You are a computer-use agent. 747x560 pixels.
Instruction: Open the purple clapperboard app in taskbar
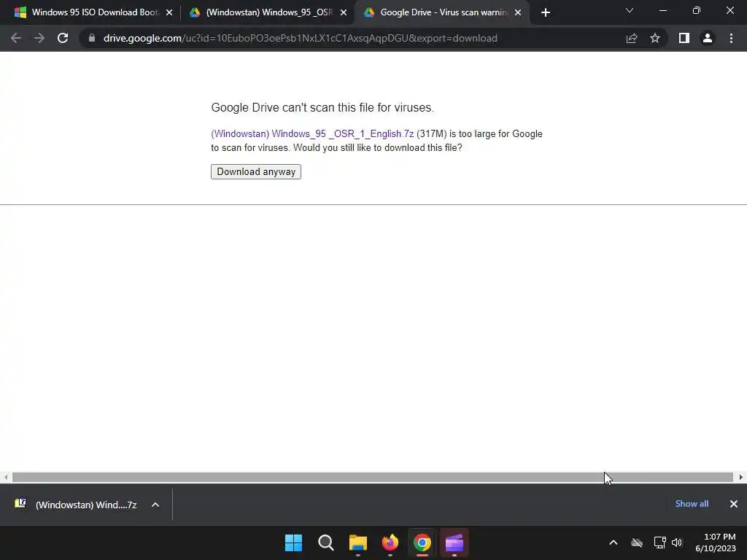454,542
